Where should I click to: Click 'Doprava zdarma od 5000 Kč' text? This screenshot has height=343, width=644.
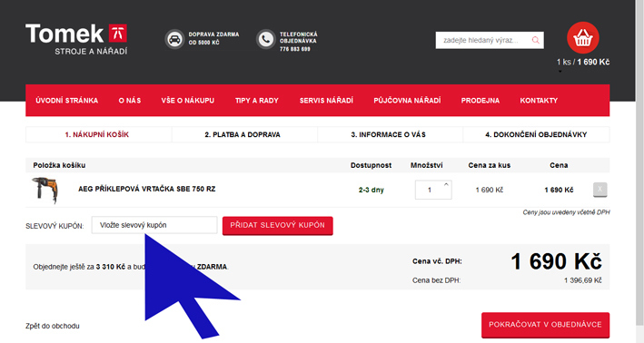pos(213,39)
